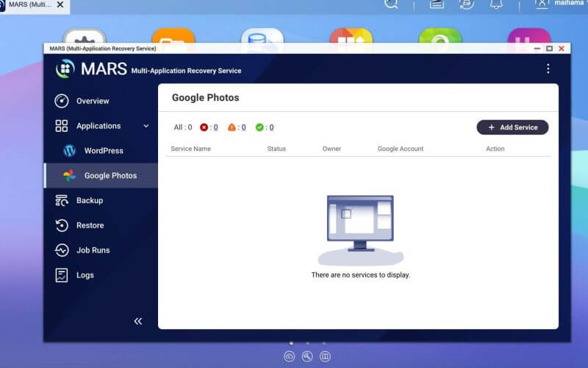Click the MARS logo icon

tap(65, 68)
